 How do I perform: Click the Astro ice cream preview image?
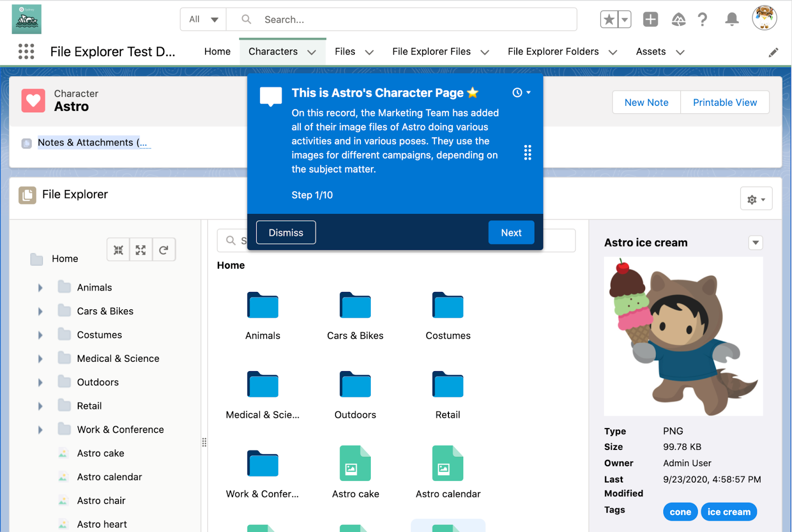(684, 337)
